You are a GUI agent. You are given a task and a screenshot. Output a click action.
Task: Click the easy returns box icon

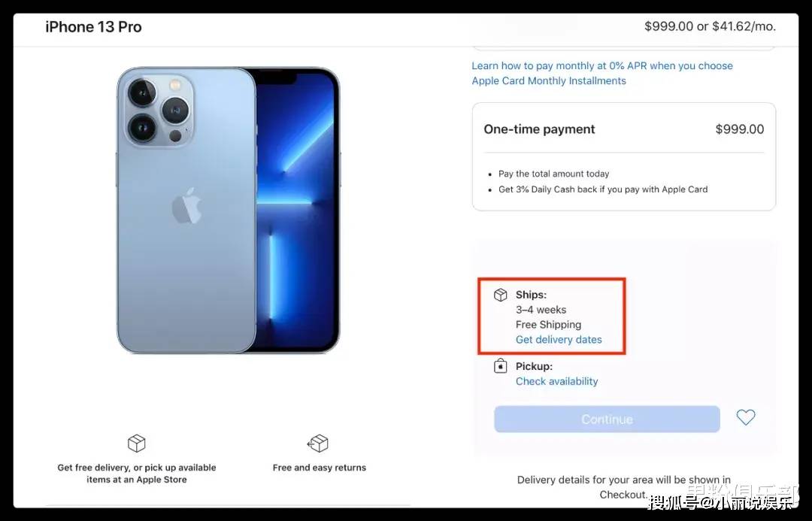[318, 444]
